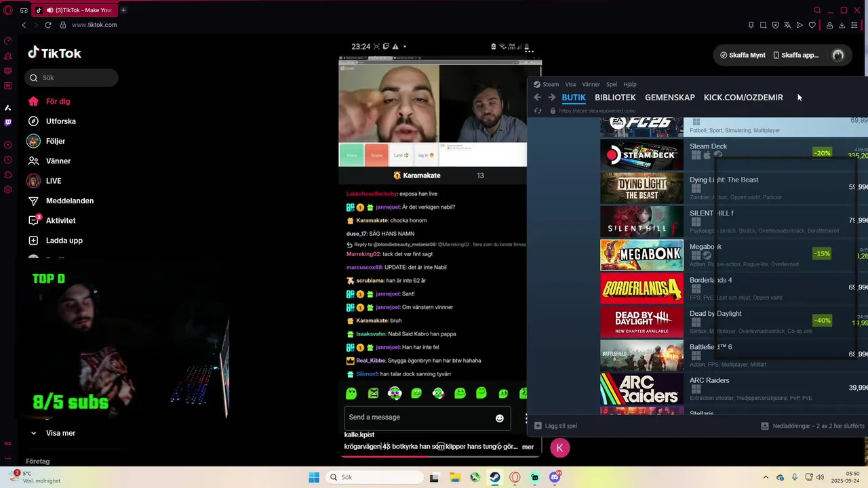The image size is (868, 488).
Task: Switch to BIBLIOTEK tab in Steam
Action: click(x=615, y=98)
